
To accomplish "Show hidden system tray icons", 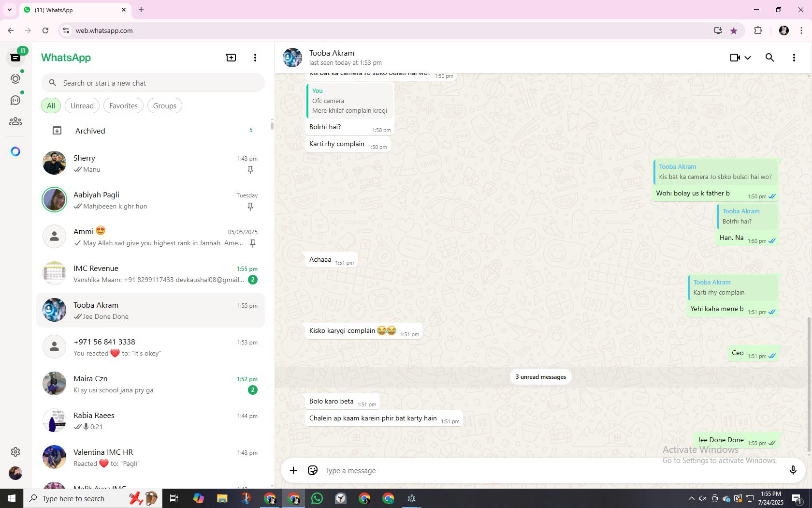I will tap(691, 498).
